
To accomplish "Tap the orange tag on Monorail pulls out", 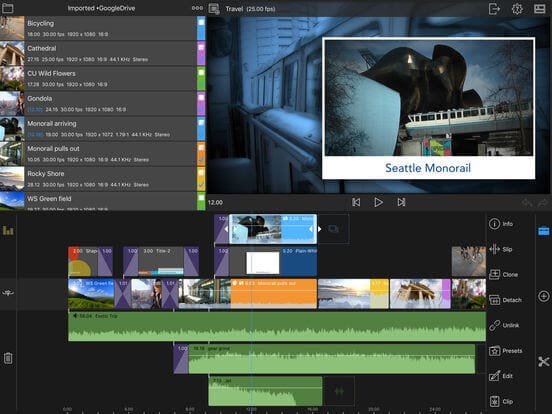I will pyautogui.click(x=201, y=153).
